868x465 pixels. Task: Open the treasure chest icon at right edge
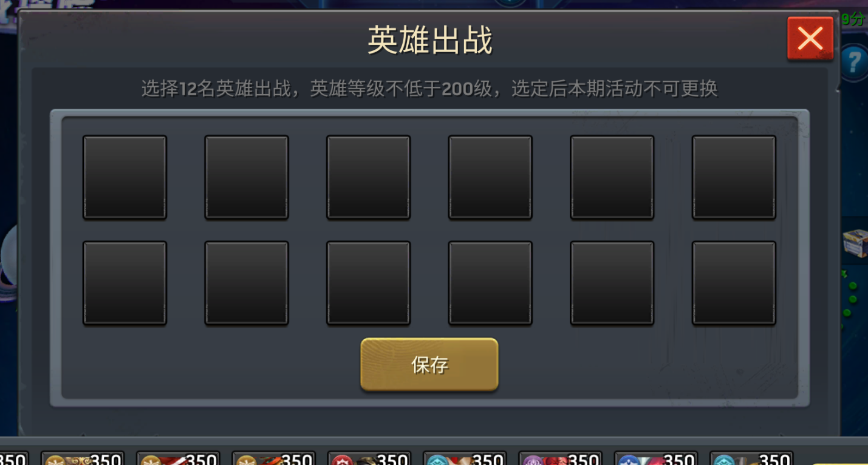(x=855, y=245)
